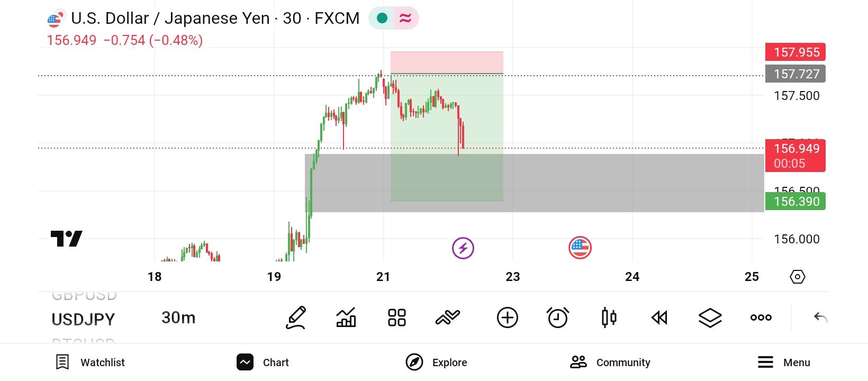This screenshot has height=381, width=868.
Task: Open the hamburger Menu button
Action: pyautogui.click(x=784, y=362)
